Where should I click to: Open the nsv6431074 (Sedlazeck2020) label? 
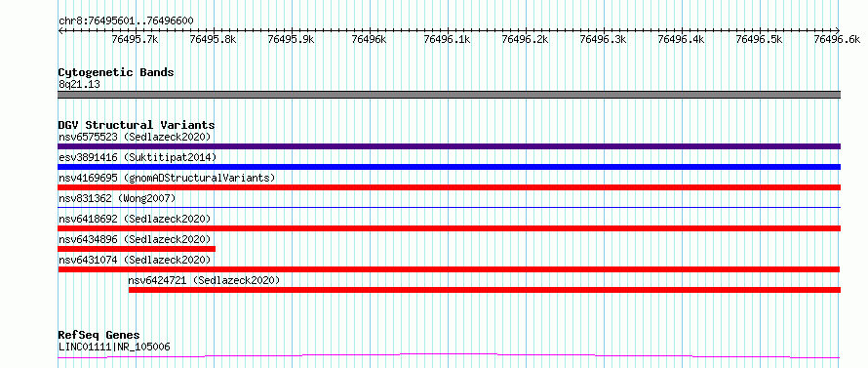[x=135, y=260]
